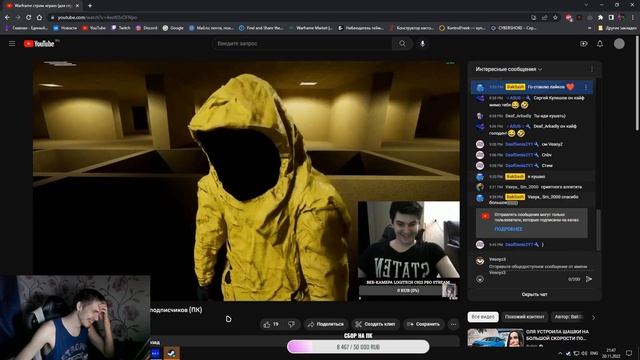640x360 pixels.
Task: Click the browser address bar
Action: pos(286,18)
